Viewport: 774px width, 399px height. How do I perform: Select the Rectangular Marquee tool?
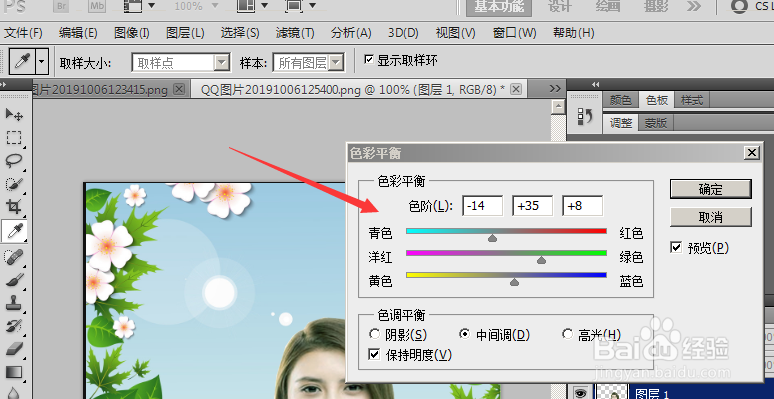tap(14, 137)
